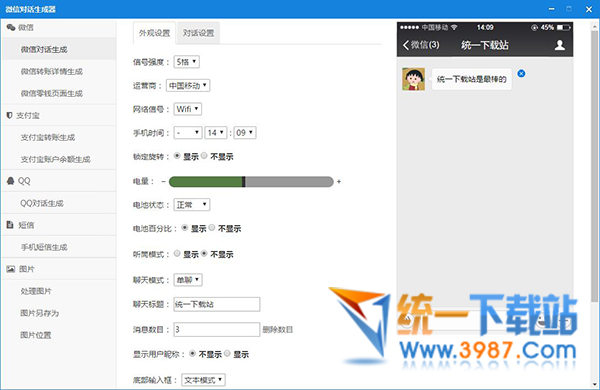Open 微信转账详情生成 in sidebar
This screenshot has height=390, width=600.
pos(52,72)
